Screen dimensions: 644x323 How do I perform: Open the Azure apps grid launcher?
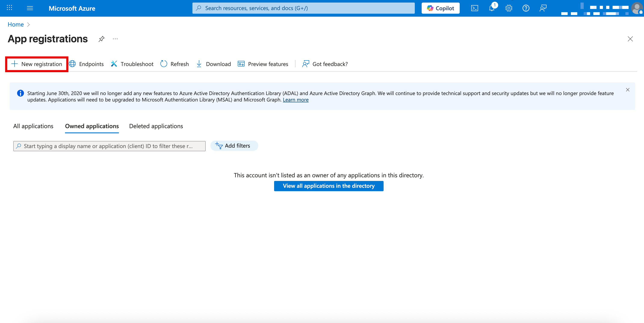coord(9,8)
